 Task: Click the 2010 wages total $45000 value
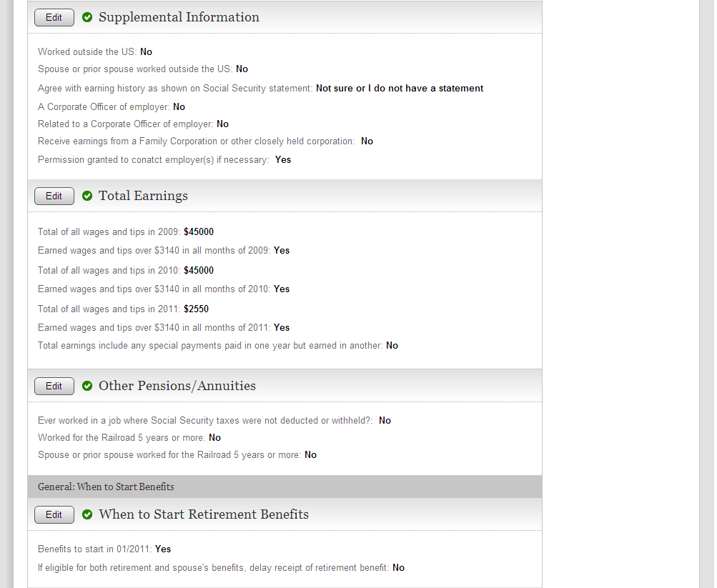coord(199,271)
